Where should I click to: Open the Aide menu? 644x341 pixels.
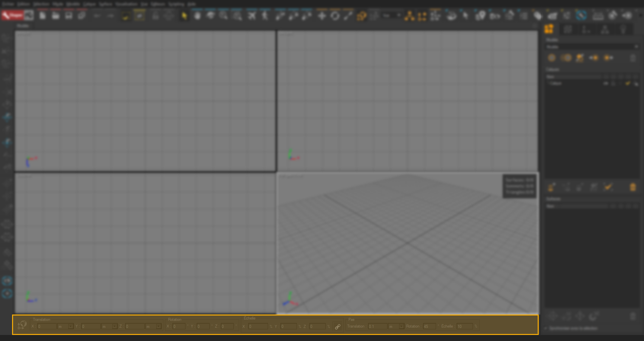(x=191, y=4)
